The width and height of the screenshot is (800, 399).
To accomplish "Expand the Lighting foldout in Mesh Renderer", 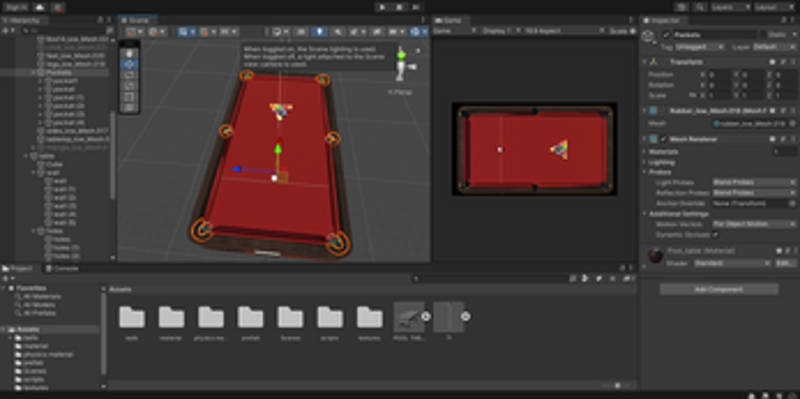I will 644,162.
